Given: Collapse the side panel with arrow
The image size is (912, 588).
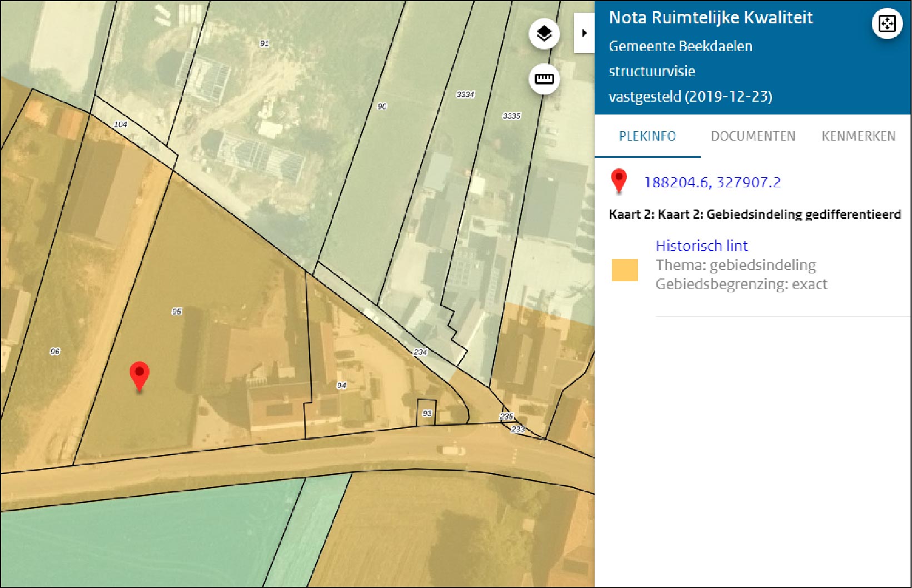Looking at the screenshot, I should click(x=584, y=33).
